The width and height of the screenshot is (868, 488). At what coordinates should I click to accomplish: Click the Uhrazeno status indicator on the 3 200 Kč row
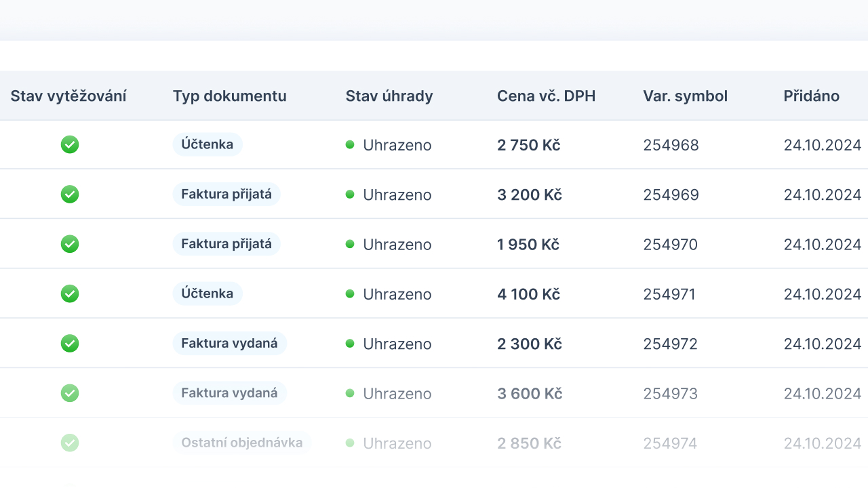[350, 195]
